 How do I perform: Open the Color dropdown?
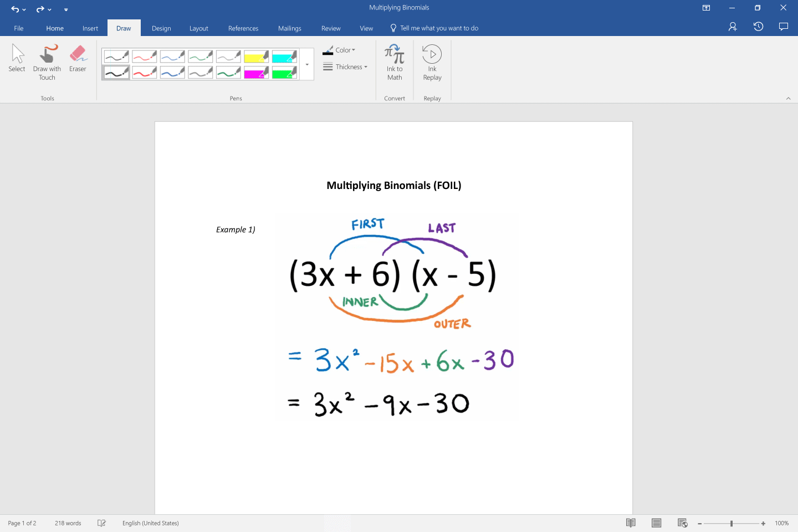coord(342,50)
